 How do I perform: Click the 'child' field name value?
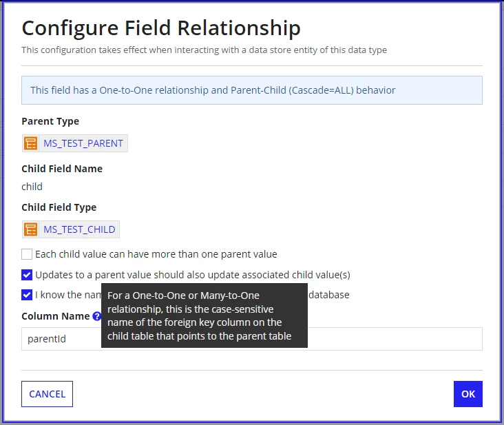(x=32, y=187)
